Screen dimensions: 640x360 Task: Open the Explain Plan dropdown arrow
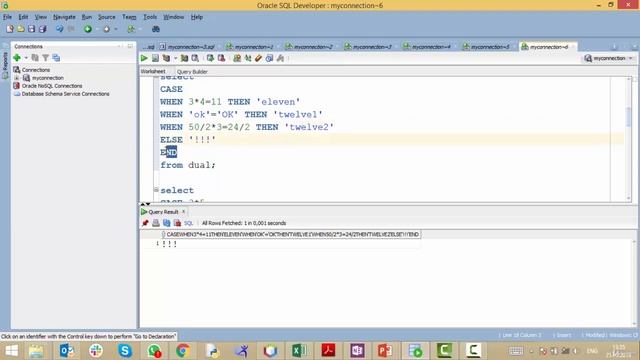(175, 58)
